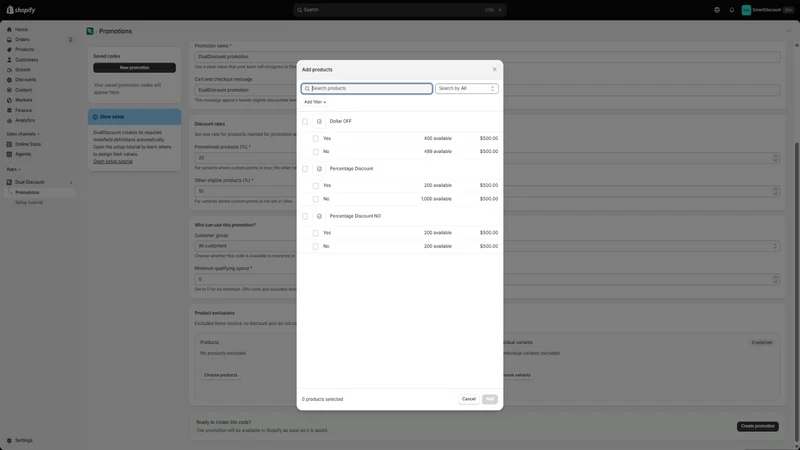Toggle the Percentage Discount NO checkbox

[305, 216]
